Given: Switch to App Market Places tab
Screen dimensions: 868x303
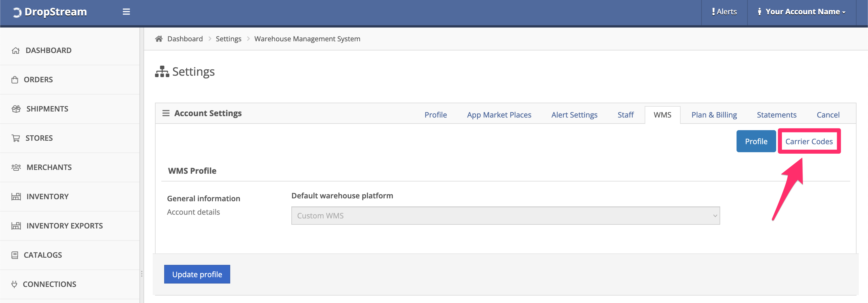Looking at the screenshot, I should click(x=499, y=115).
